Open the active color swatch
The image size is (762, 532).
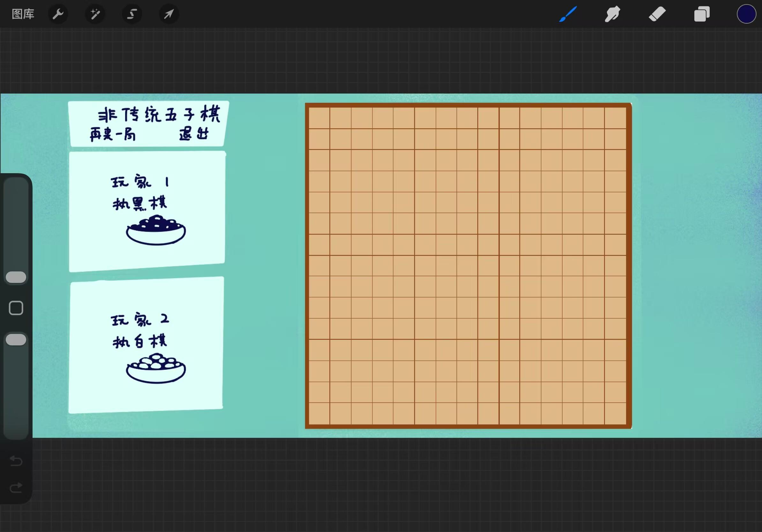tap(746, 14)
